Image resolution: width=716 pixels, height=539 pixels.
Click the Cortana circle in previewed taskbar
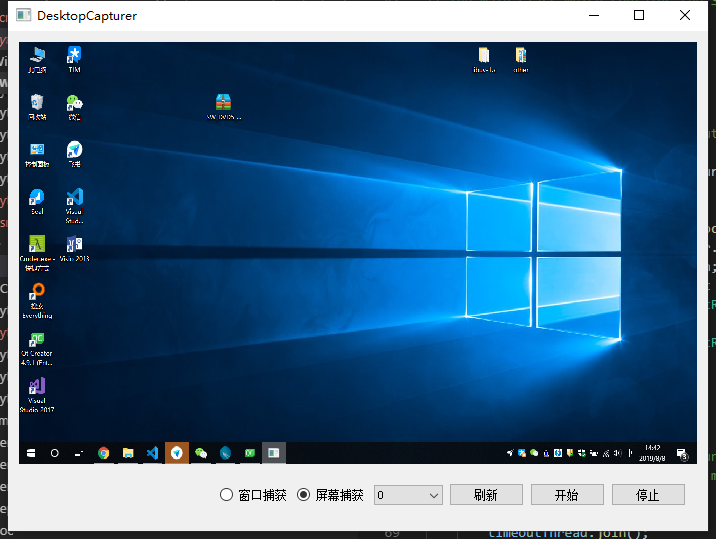point(55,453)
